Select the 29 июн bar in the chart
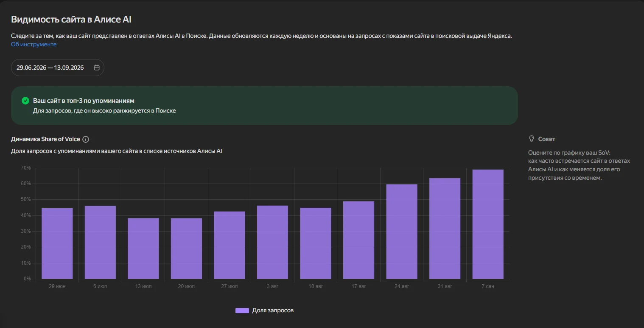This screenshot has width=644, height=328. pyautogui.click(x=57, y=243)
